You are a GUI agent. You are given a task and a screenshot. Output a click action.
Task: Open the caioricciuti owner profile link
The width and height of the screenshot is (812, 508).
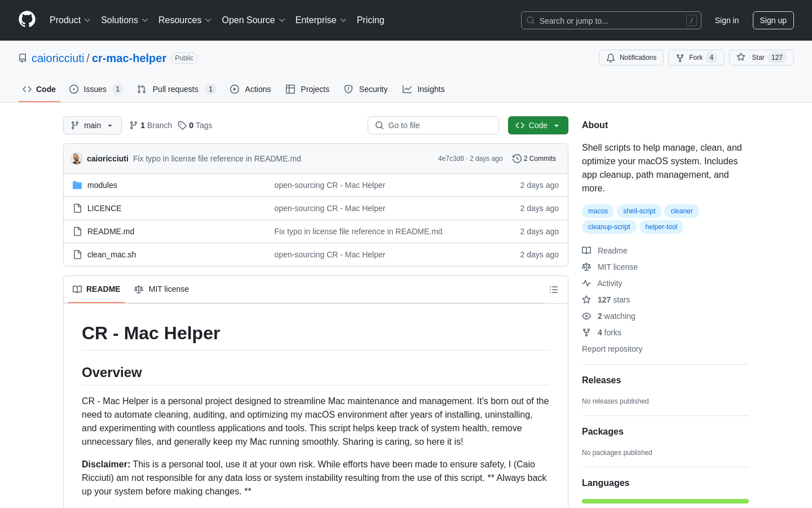[58, 58]
